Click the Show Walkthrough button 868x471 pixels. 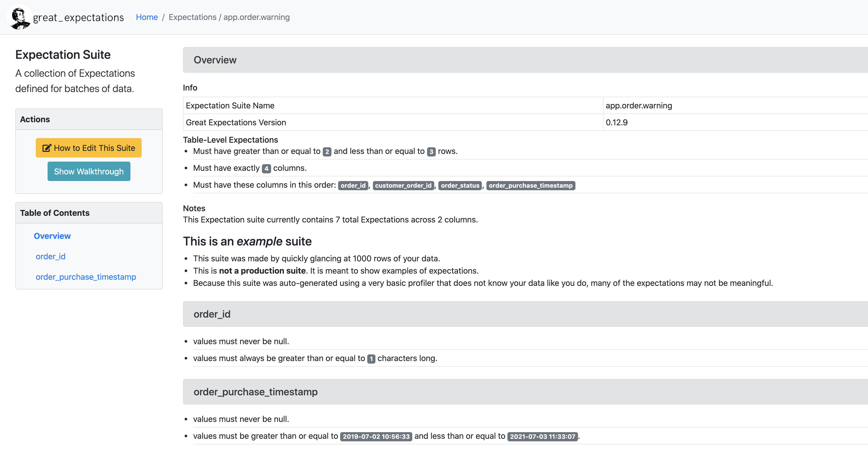[x=88, y=172]
